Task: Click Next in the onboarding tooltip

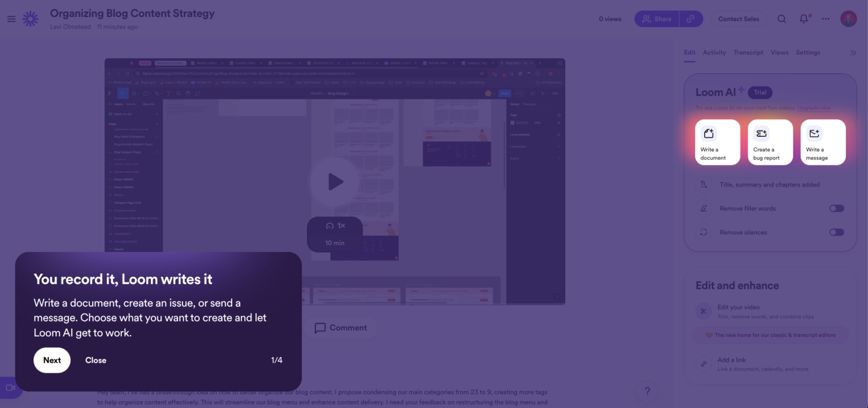Action: pos(51,360)
